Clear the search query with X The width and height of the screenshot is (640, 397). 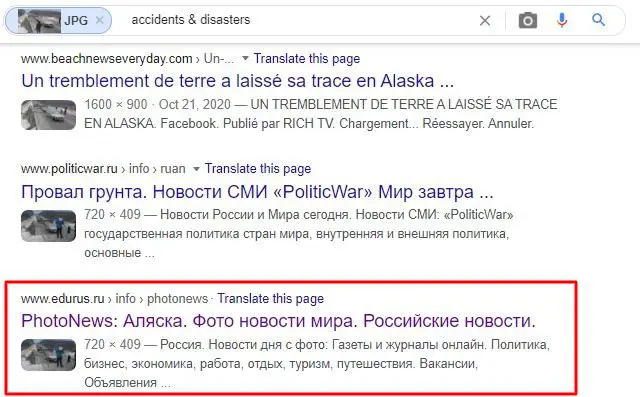coord(485,20)
